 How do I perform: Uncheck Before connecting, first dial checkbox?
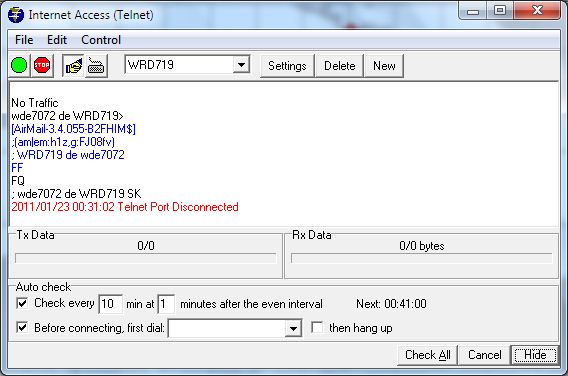point(22,328)
